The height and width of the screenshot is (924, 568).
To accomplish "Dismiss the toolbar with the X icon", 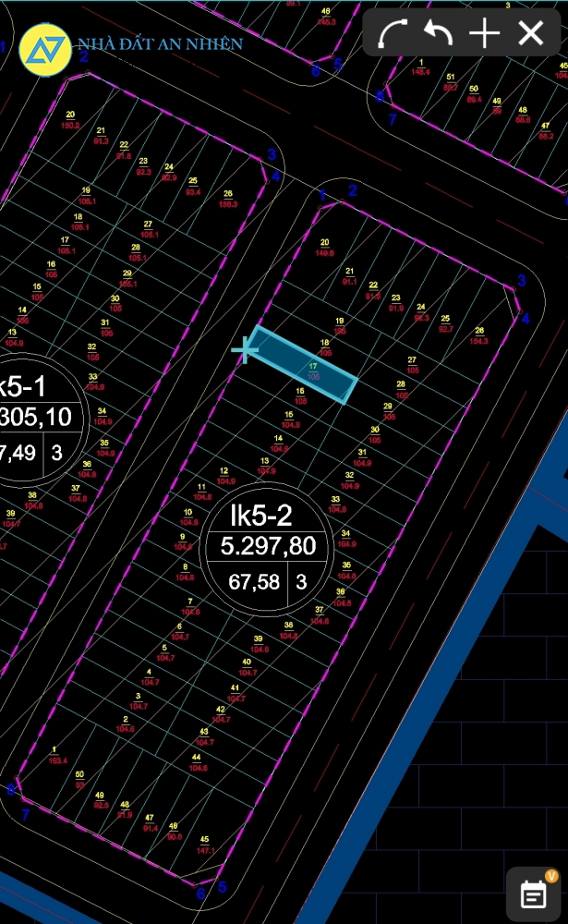I will (530, 34).
